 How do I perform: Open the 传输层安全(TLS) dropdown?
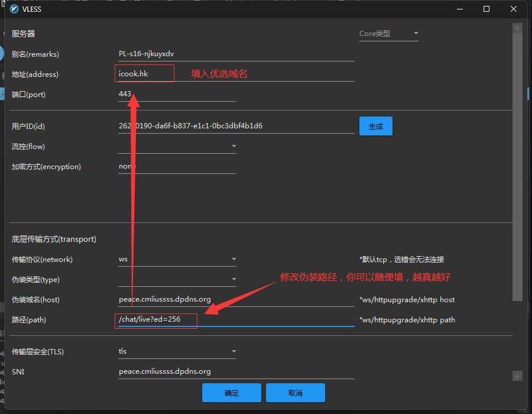(x=177, y=351)
